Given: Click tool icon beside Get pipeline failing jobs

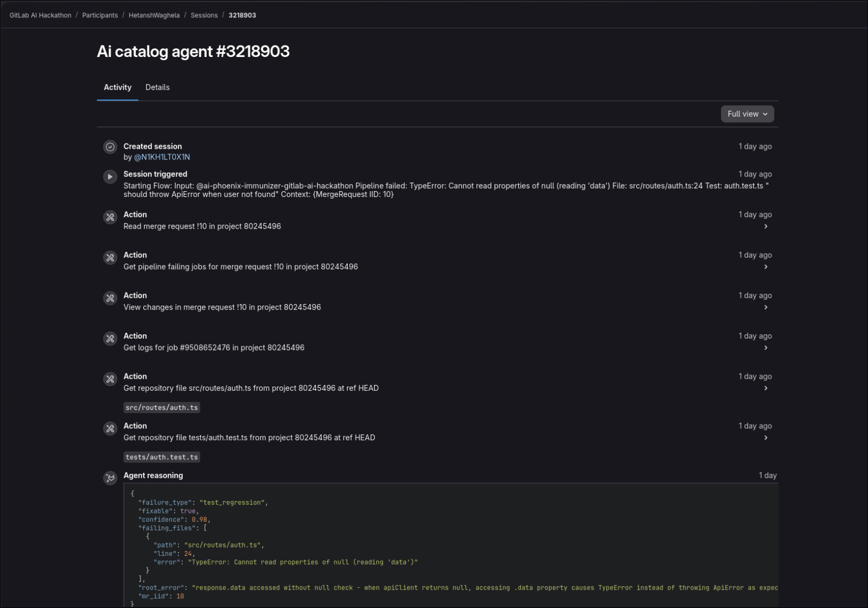Looking at the screenshot, I should 110,257.
